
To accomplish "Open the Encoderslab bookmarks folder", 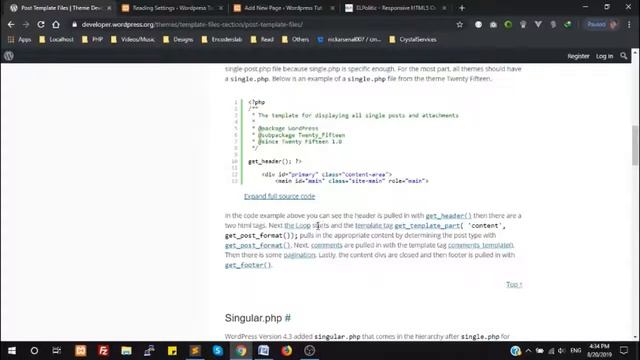I will point(222,40).
